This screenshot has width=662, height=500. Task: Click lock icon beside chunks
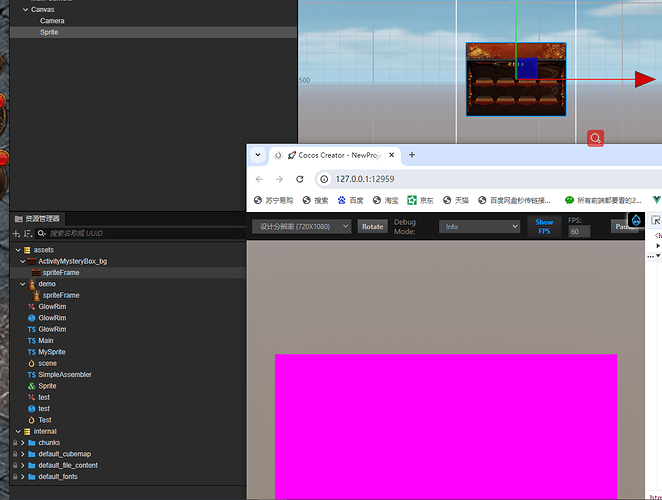[15, 443]
